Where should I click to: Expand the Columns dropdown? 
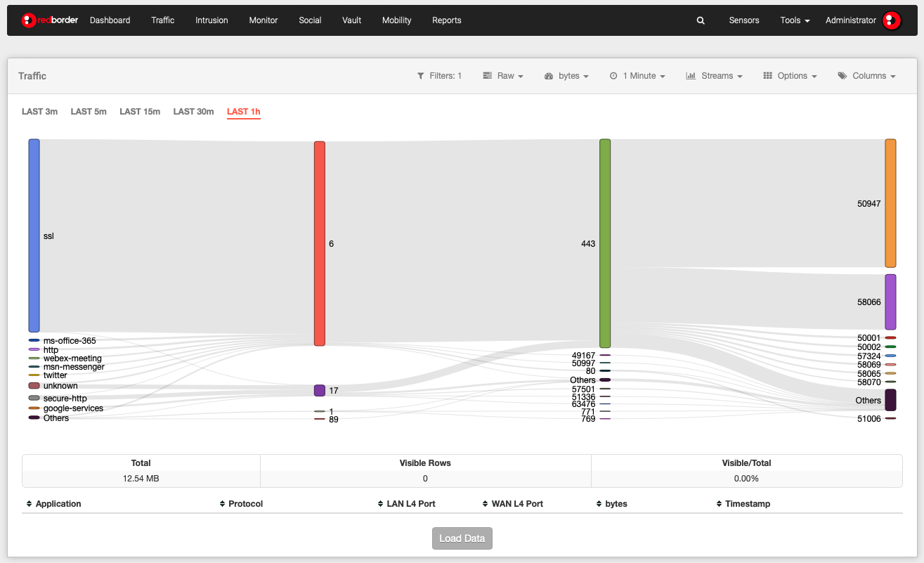pos(866,76)
